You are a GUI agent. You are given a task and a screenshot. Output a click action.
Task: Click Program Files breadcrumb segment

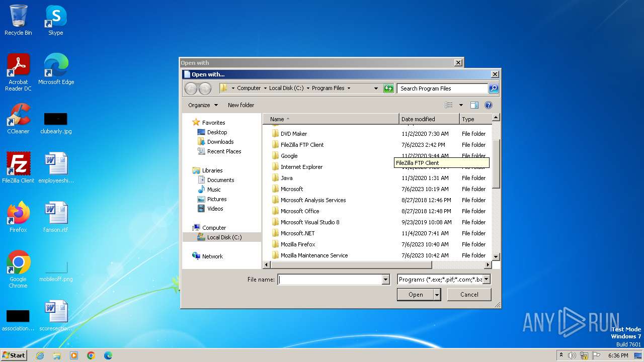(328, 88)
